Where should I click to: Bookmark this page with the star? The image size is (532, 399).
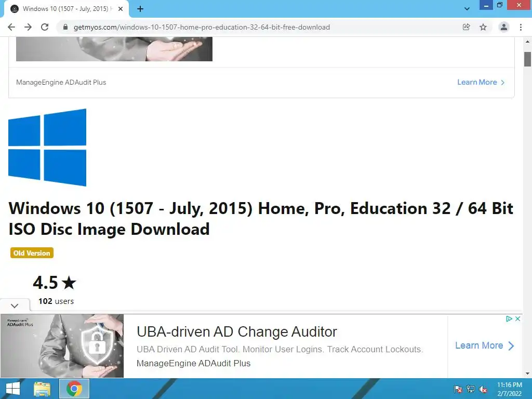tap(483, 27)
